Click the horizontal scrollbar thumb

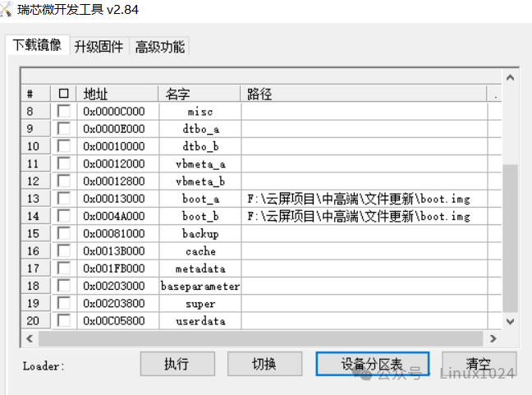[260, 338]
